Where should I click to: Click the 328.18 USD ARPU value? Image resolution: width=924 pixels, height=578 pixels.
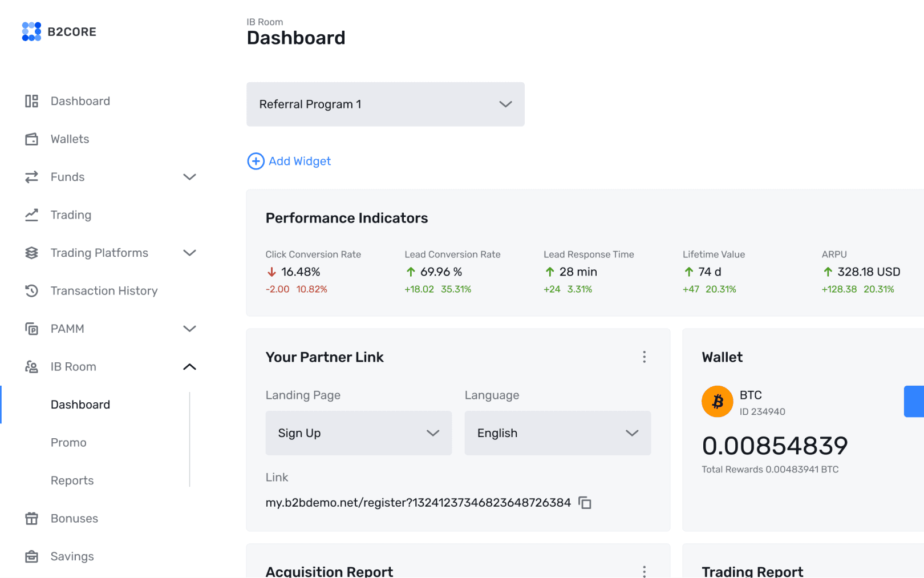(x=869, y=272)
